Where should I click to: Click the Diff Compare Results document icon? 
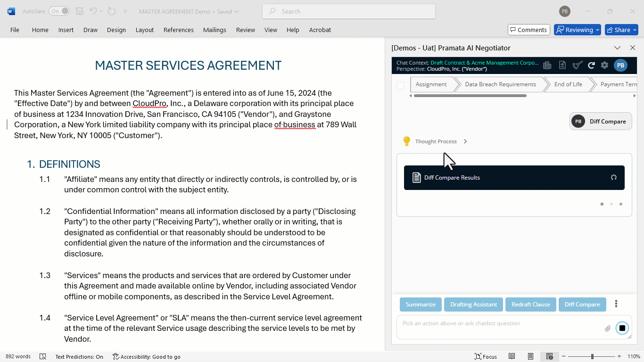point(416,178)
